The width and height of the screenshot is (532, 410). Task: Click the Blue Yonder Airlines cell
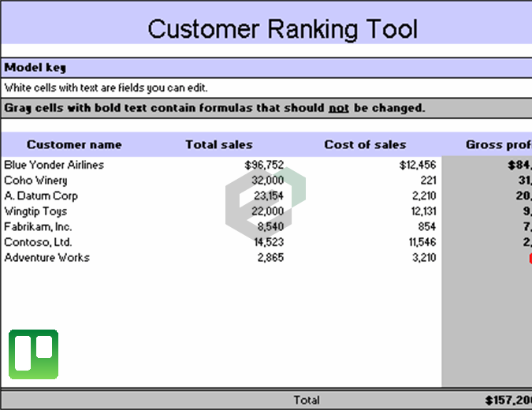54,165
